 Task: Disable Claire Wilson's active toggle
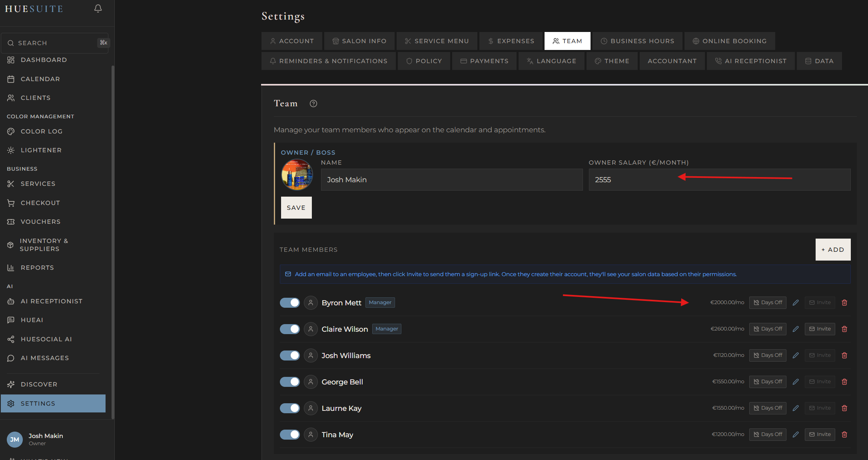289,329
